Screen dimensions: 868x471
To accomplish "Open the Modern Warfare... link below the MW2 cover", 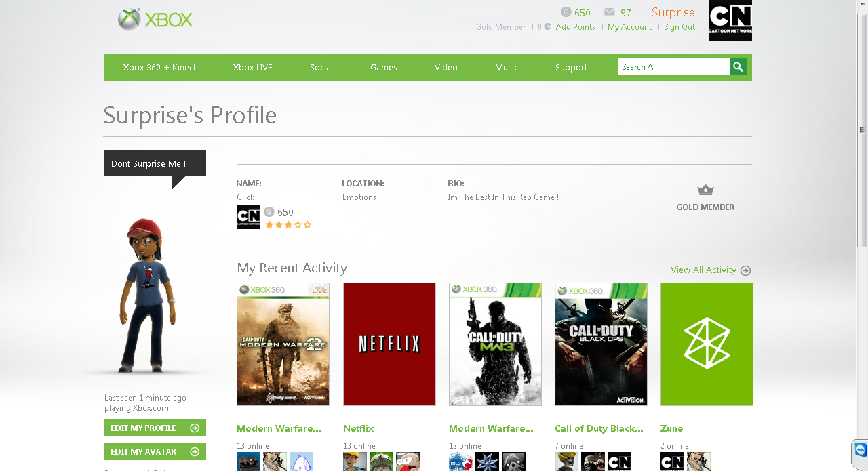I will point(279,428).
